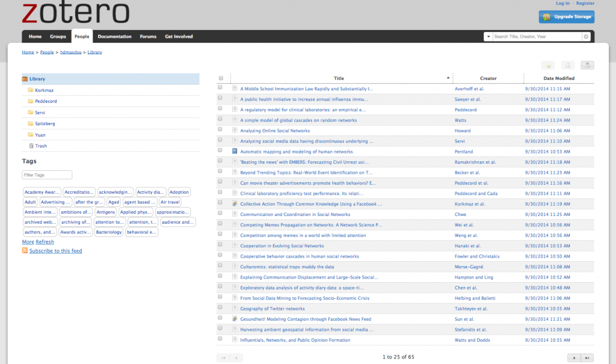Check the box for A simple model of global cascades

click(x=220, y=119)
